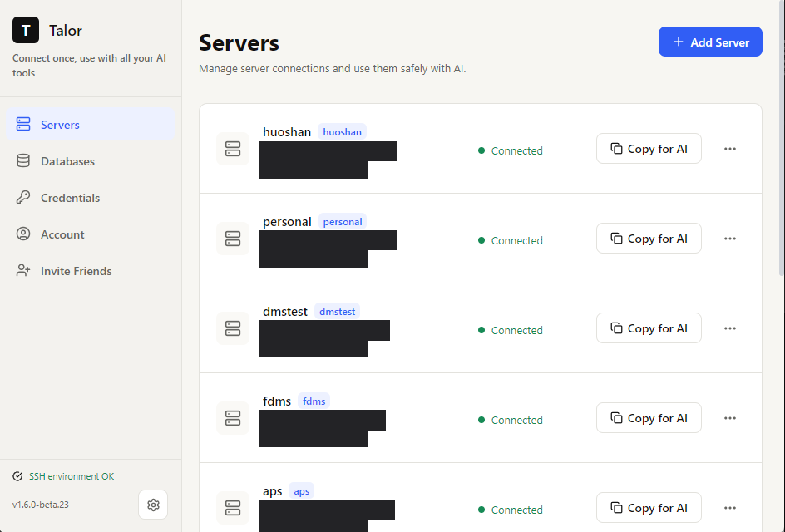Navigate to Credentials
Image resolution: width=785 pixels, height=532 pixels.
[90, 198]
